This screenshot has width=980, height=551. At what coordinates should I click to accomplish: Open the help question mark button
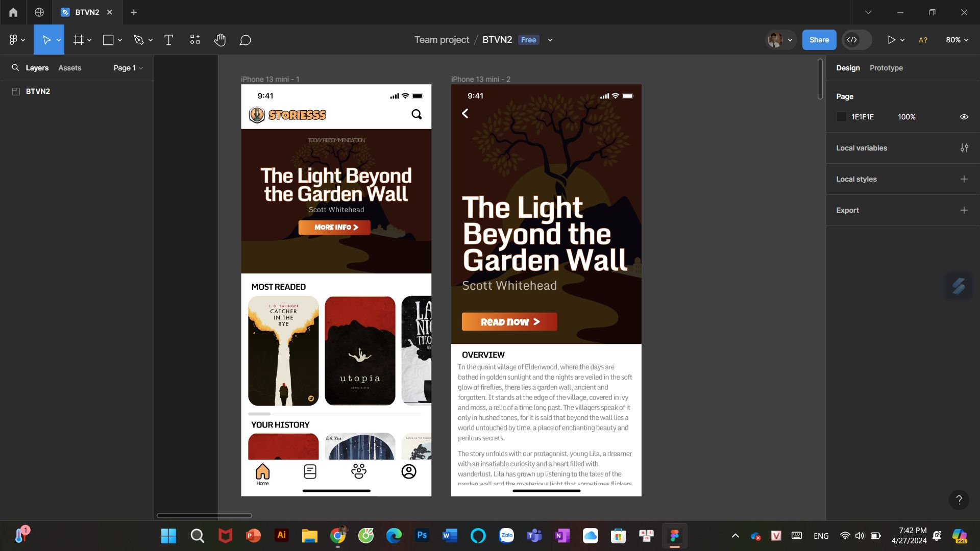coord(959,500)
